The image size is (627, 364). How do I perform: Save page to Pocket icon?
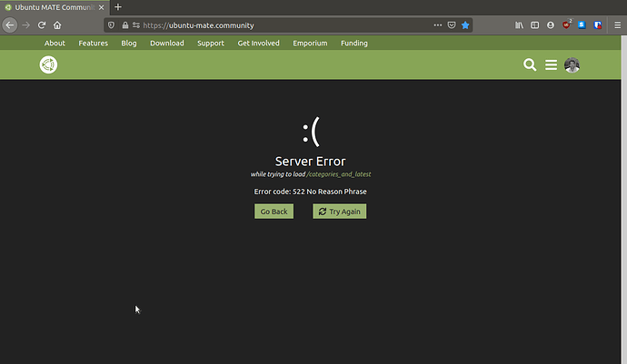[452, 25]
